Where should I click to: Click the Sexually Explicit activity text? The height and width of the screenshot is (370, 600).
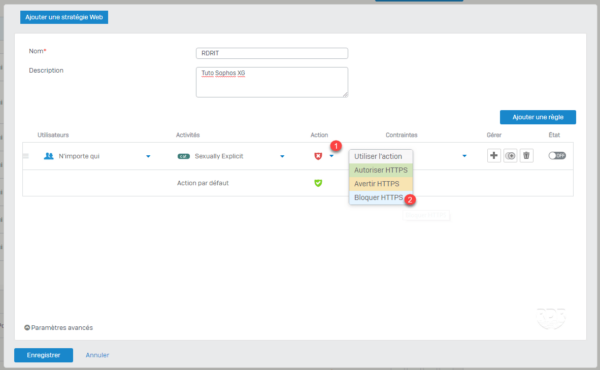coord(219,156)
